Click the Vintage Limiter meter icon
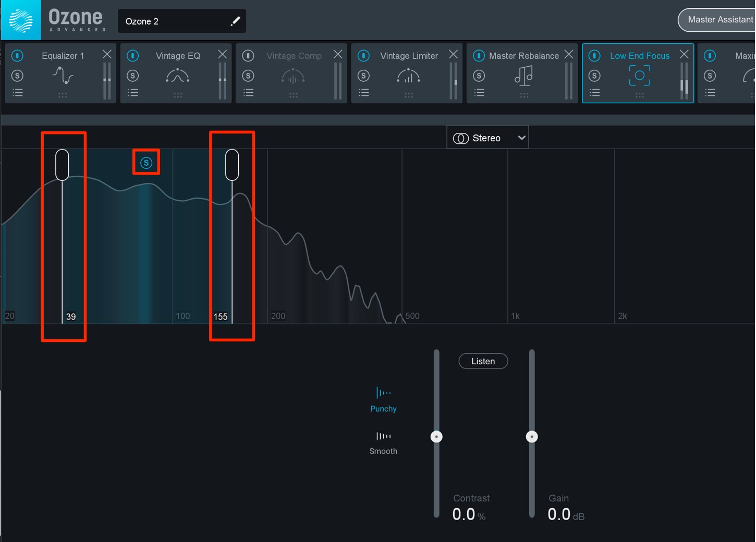756x542 pixels. point(408,76)
